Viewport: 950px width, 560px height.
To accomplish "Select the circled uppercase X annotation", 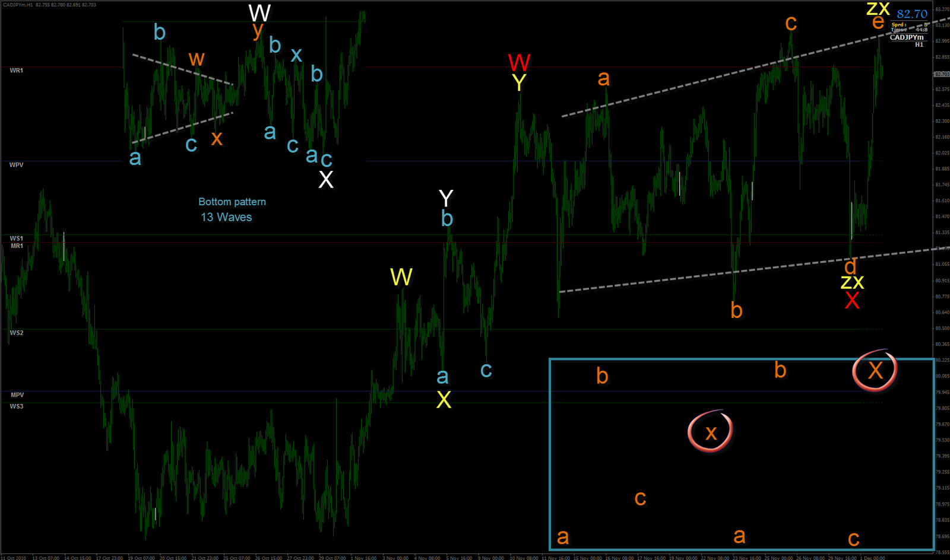I will 875,370.
